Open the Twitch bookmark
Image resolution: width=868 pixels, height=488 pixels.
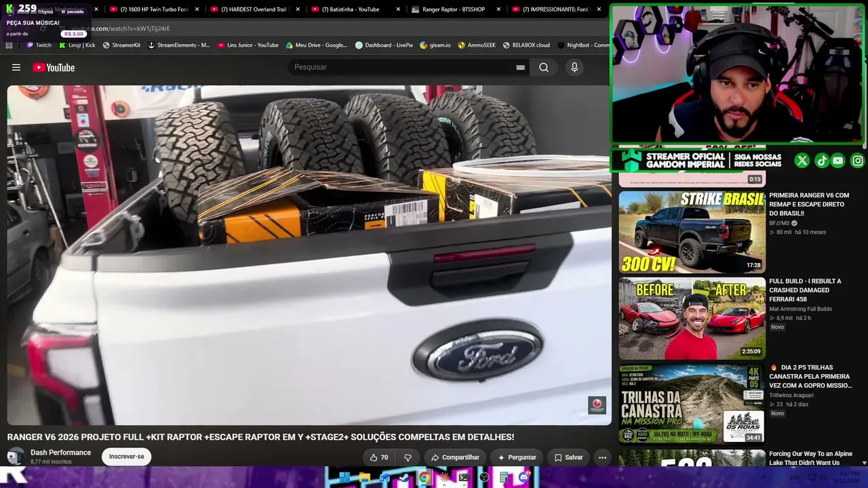[x=39, y=45]
